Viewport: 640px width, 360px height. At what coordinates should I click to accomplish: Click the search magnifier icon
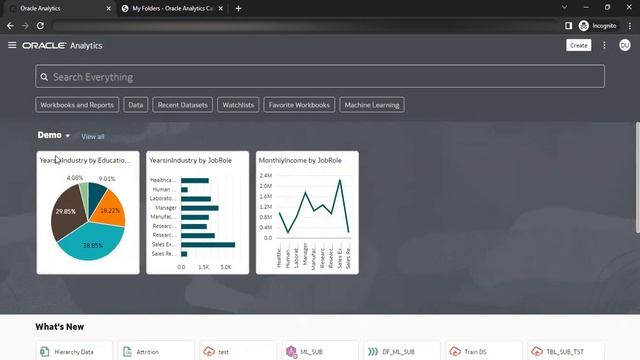coord(44,77)
